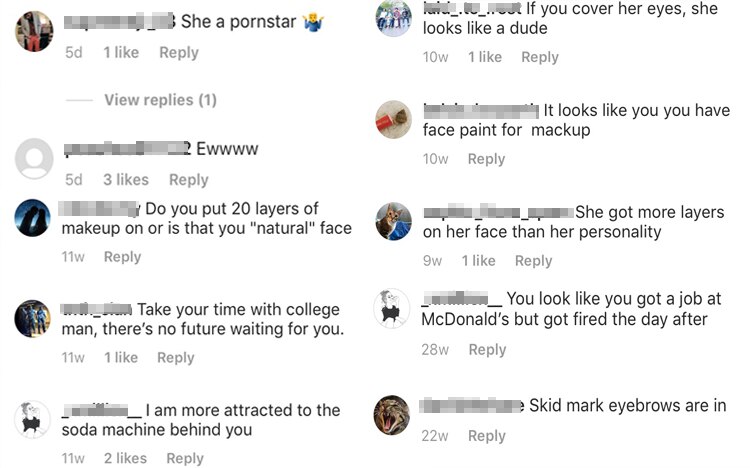Click avatar beside the "soda machine" comment
750x468 pixels.
[34, 419]
